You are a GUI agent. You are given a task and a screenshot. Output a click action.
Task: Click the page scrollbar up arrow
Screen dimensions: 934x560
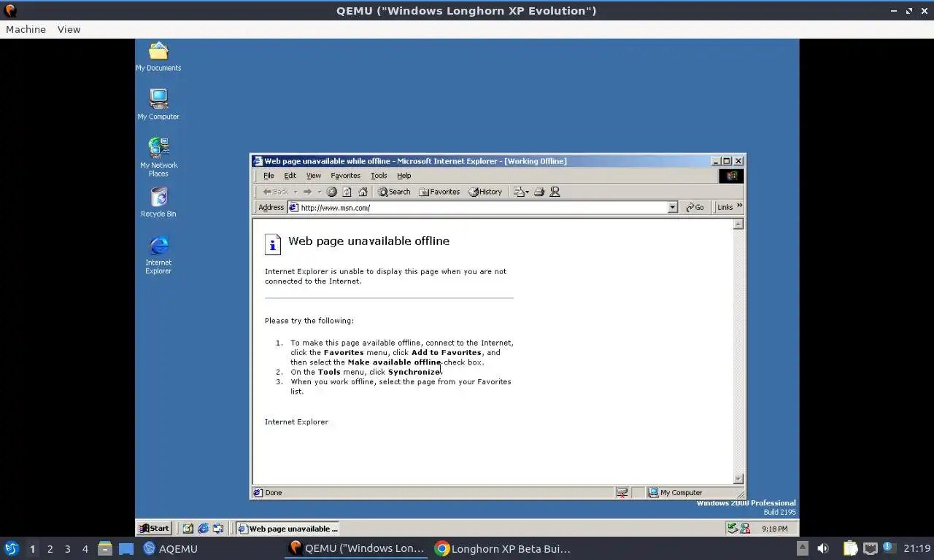(x=738, y=224)
